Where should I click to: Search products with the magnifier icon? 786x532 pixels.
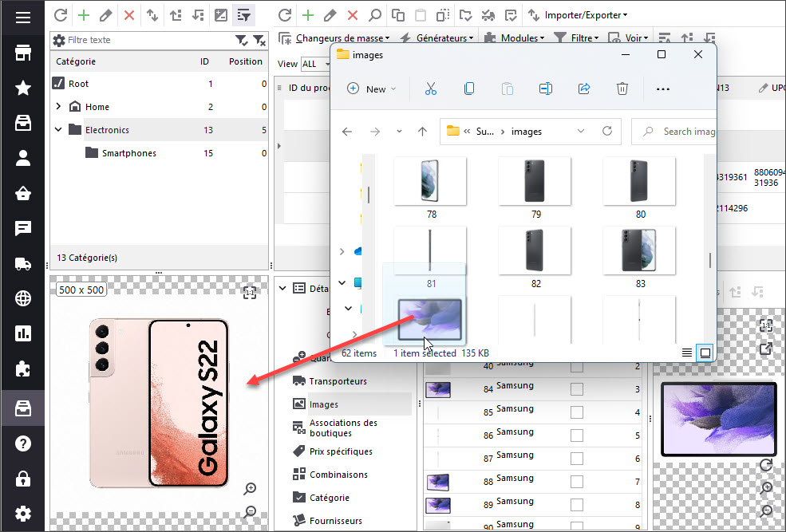tap(375, 15)
